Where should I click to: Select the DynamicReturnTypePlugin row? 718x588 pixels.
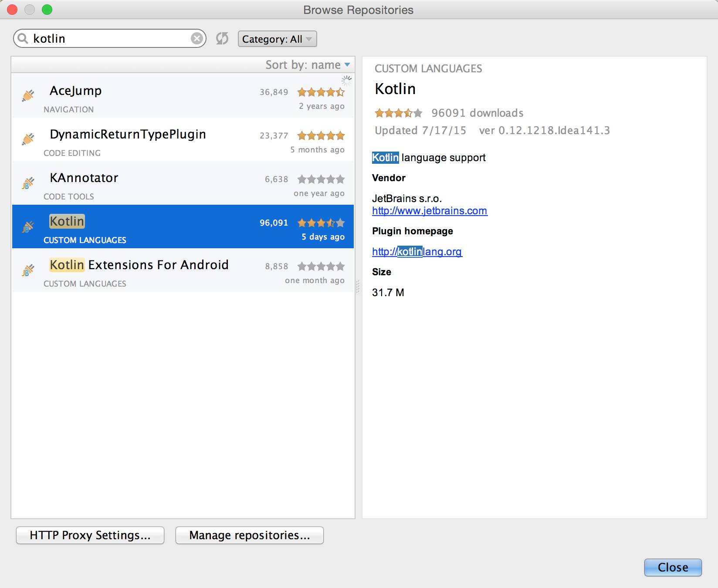pyautogui.click(x=183, y=139)
